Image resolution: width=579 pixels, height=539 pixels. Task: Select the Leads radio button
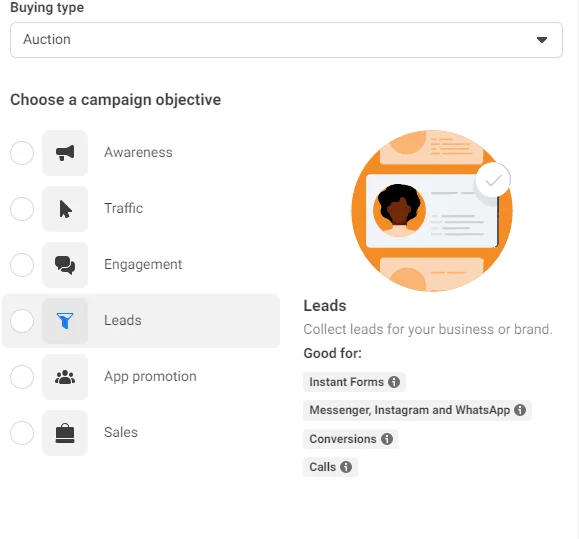(22, 321)
